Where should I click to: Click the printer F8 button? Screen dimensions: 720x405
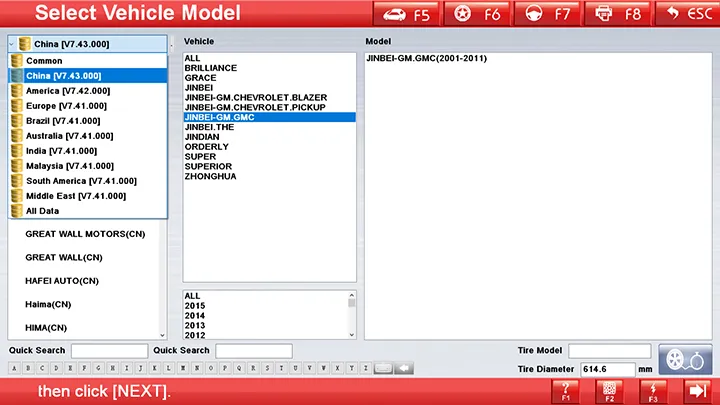click(619, 14)
